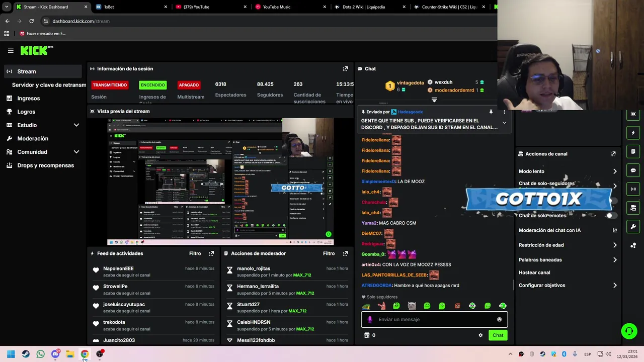
Task: Open the Fazer mercado bookmark
Action: point(42,34)
